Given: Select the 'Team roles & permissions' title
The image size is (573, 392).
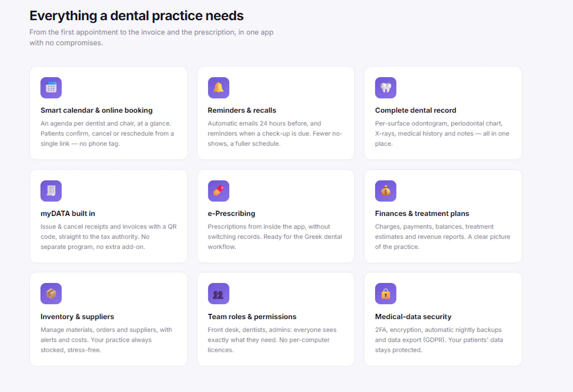Looking at the screenshot, I should [x=252, y=316].
